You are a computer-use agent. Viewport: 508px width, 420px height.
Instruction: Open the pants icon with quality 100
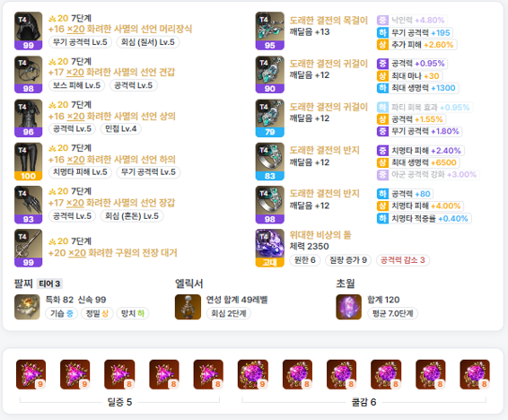pos(28,162)
